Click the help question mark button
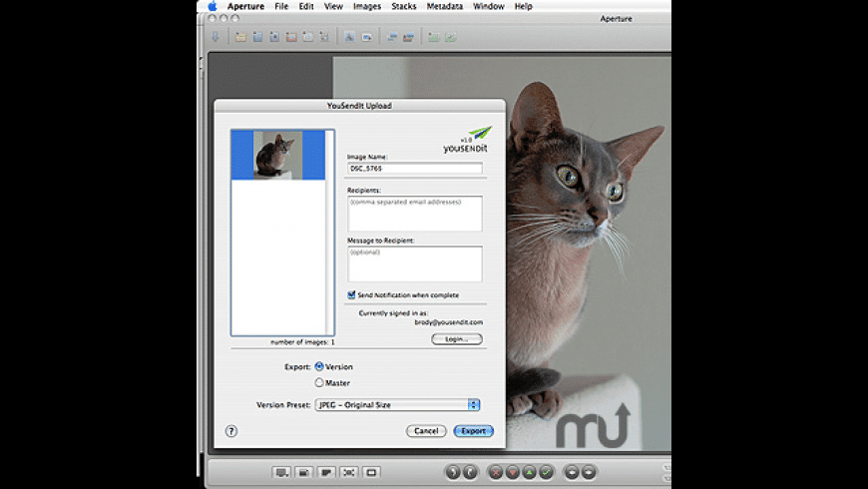868x489 pixels. [231, 431]
